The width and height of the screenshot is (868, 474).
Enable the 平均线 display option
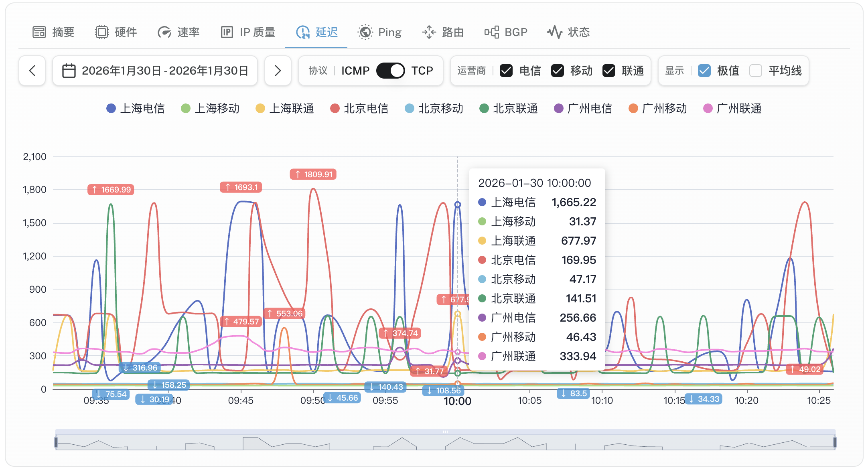click(x=756, y=71)
